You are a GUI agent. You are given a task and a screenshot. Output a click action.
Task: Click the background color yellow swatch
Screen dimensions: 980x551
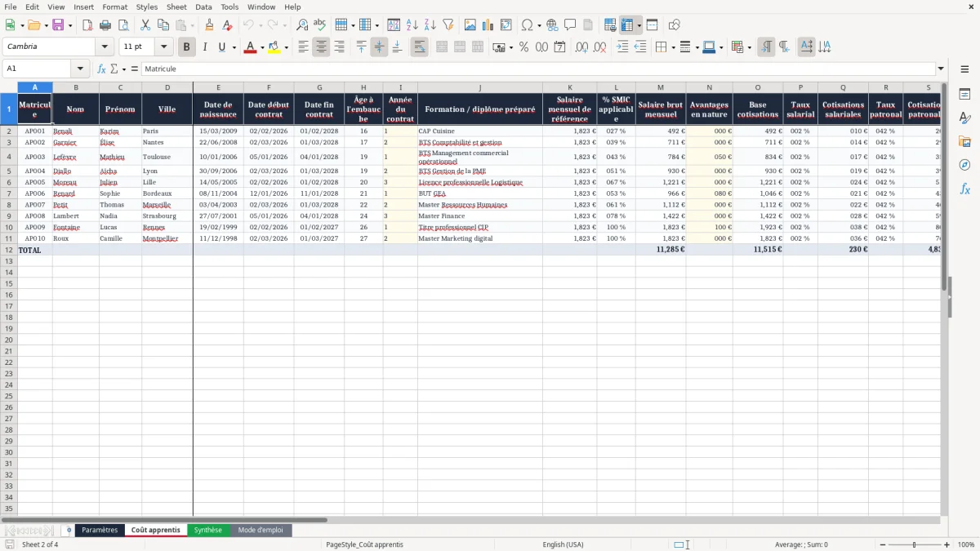coord(274,47)
